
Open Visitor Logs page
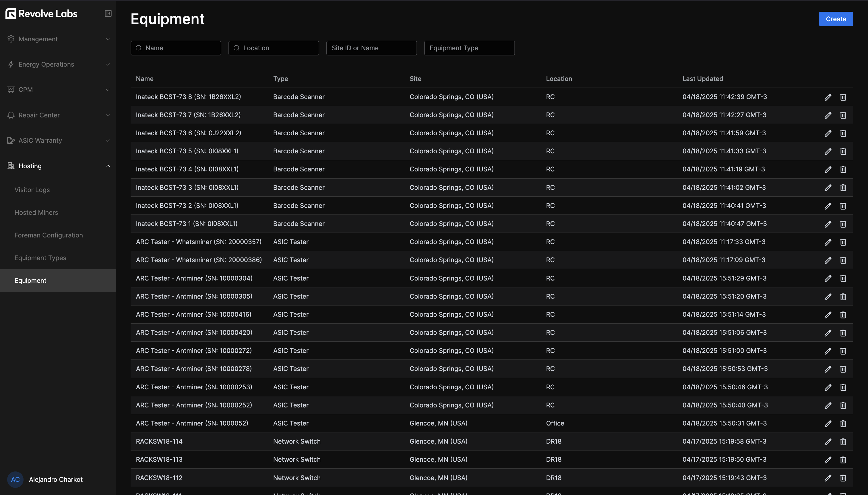click(32, 190)
